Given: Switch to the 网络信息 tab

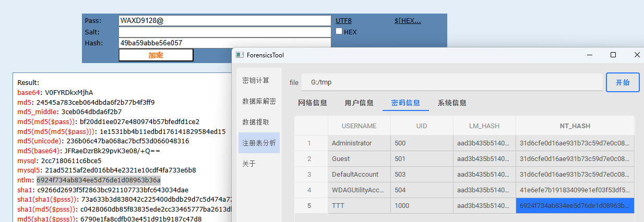Looking at the screenshot, I should (312, 103).
